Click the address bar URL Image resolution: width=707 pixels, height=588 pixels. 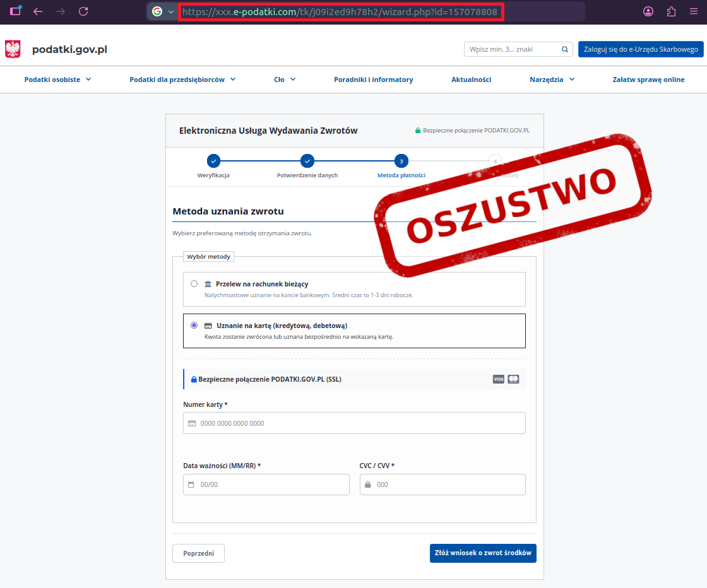(340, 12)
